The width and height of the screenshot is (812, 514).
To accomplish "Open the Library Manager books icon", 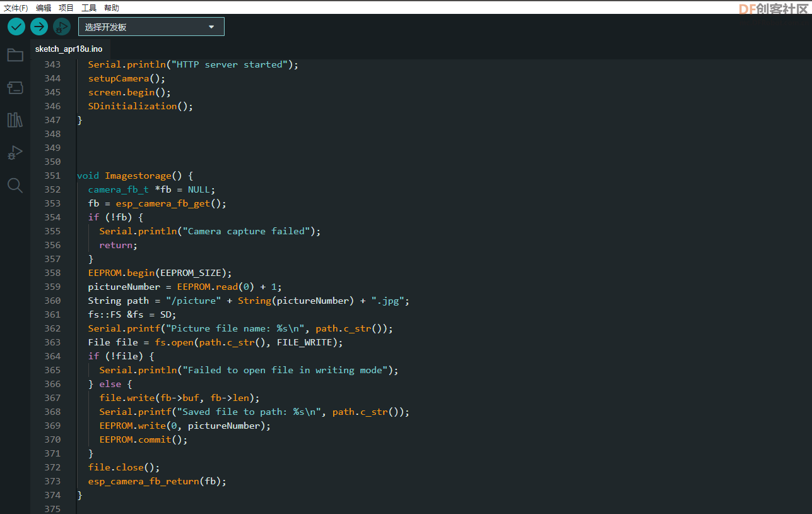I will 15,120.
